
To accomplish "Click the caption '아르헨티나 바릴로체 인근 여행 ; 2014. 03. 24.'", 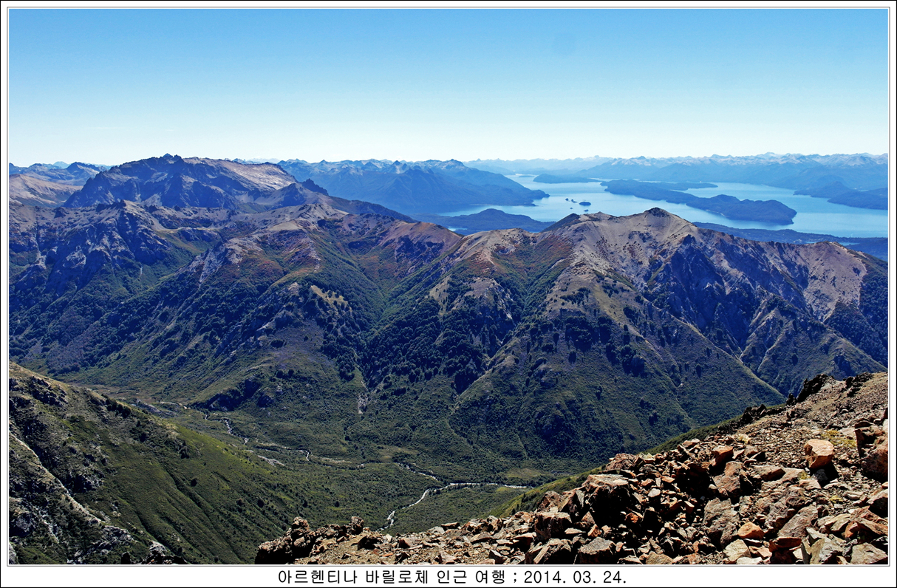I will (451, 577).
